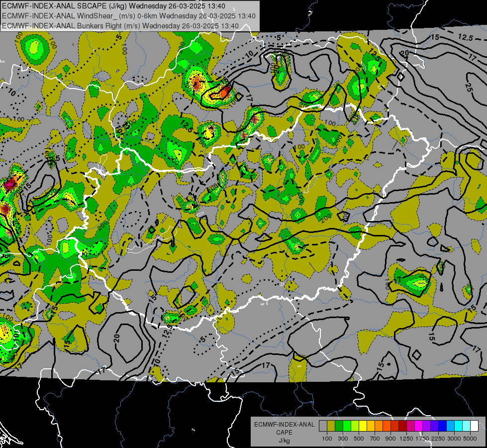Select the pure blue 2250 legend swatch
The width and height of the screenshot is (487, 448).
coord(443,426)
